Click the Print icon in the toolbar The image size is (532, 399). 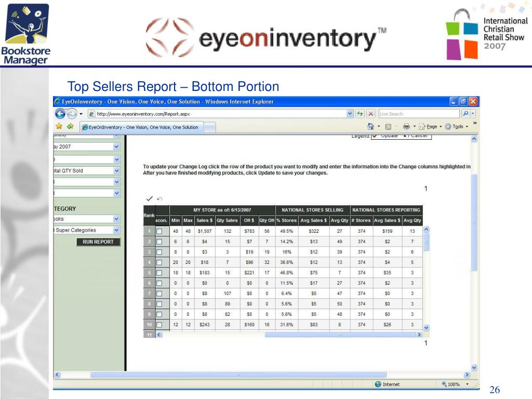click(406, 127)
